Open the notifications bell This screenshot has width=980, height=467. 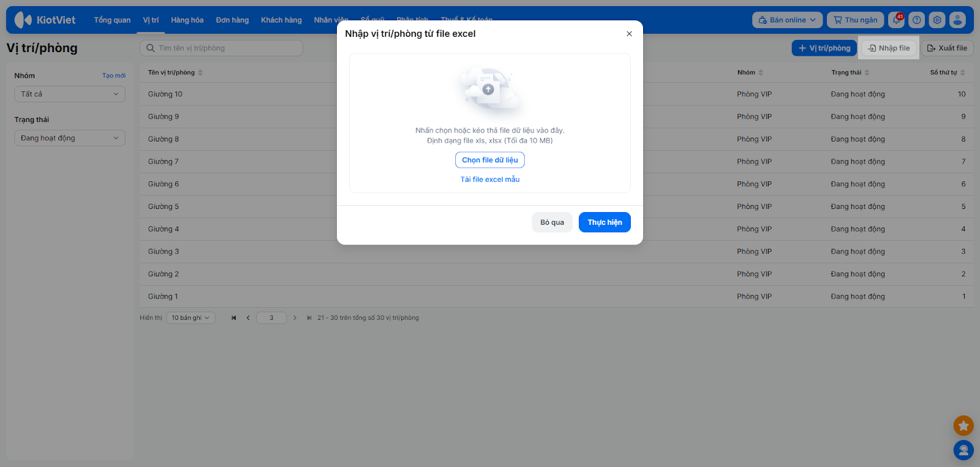897,20
